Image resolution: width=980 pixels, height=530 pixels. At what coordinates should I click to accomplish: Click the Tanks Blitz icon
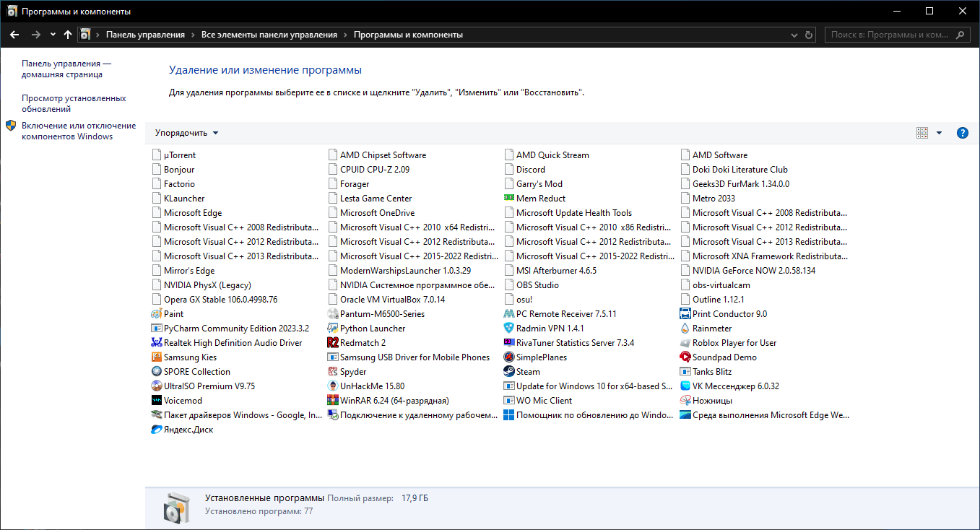point(685,372)
